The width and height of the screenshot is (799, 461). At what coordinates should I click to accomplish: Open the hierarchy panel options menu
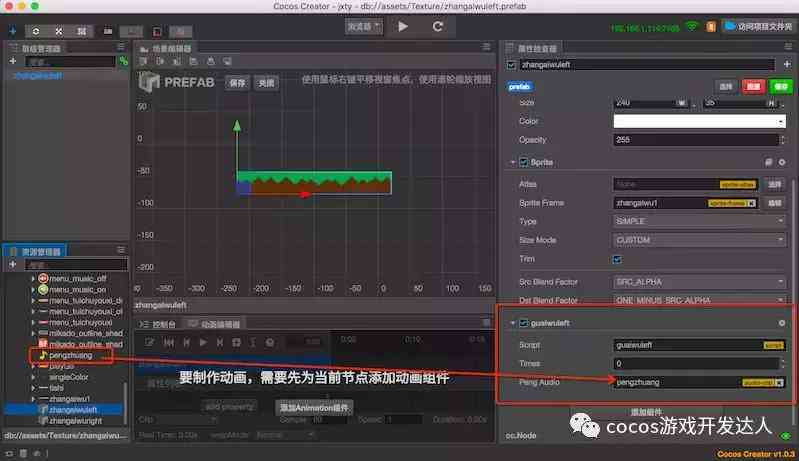coord(121,47)
